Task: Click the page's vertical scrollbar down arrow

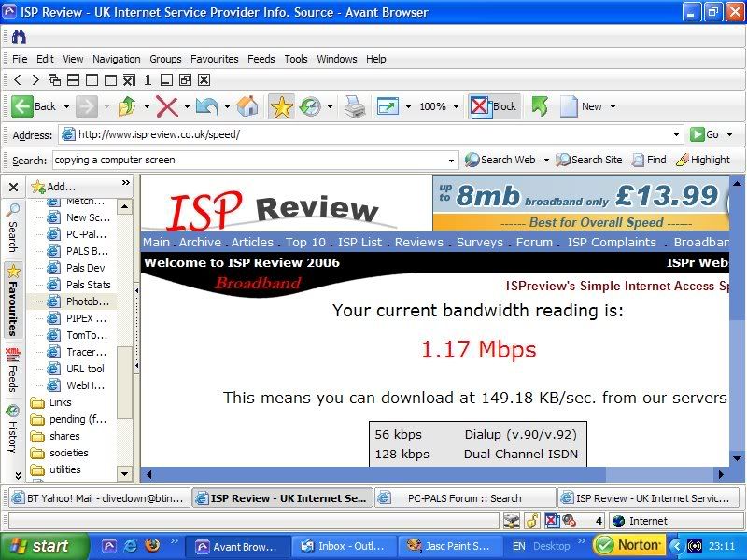Action: [737, 459]
